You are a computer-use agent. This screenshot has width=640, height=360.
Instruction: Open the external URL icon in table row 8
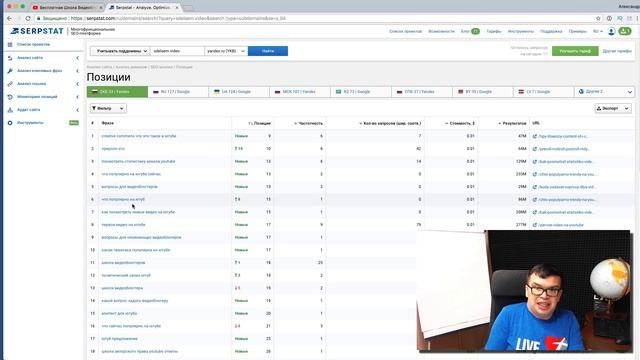[x=535, y=225]
